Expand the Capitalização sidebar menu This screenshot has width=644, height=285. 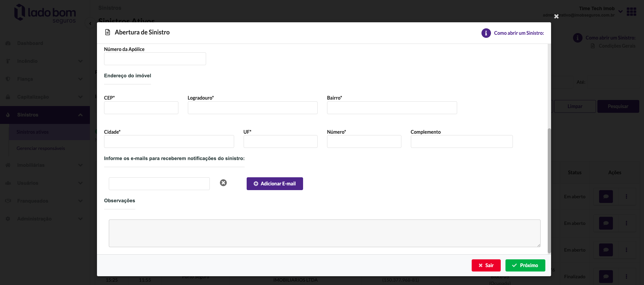[x=45, y=97]
